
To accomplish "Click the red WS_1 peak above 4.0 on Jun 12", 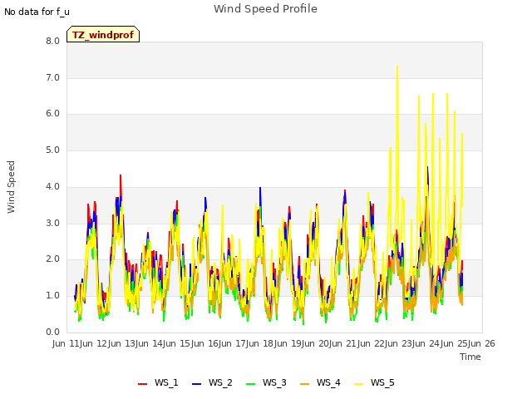I will (121, 175).
